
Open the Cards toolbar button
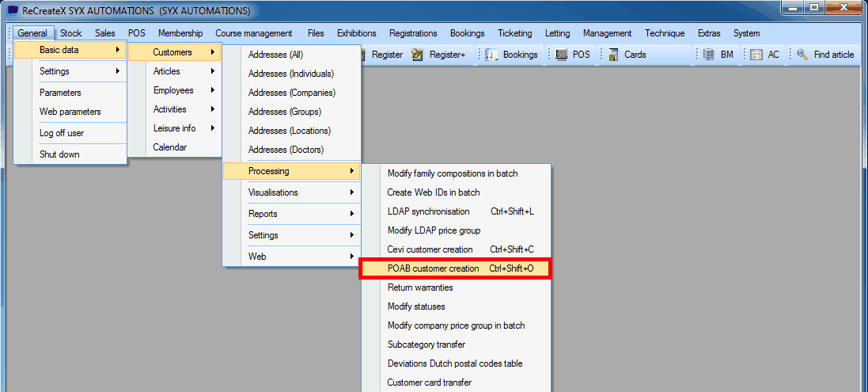pos(613,55)
